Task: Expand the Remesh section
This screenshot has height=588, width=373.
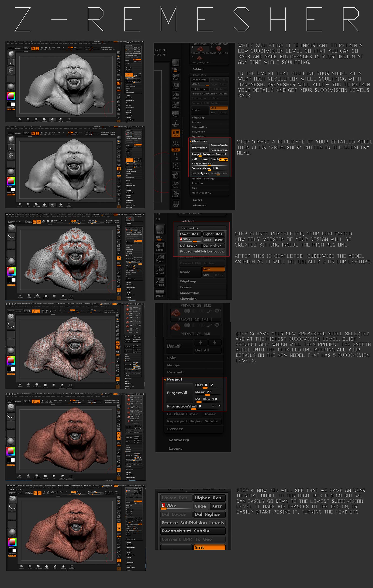Action: [x=175, y=372]
